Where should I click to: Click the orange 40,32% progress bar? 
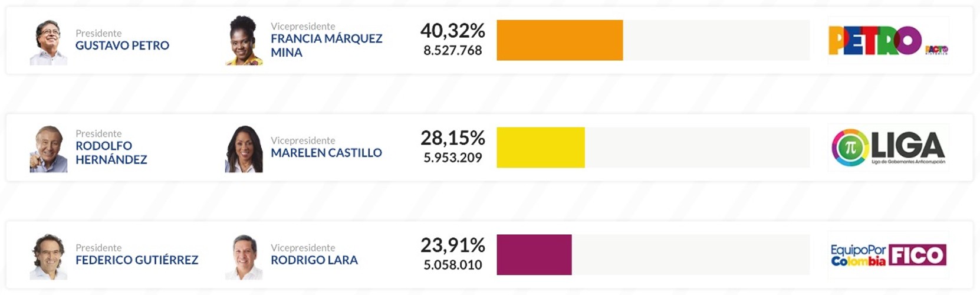[x=559, y=40]
